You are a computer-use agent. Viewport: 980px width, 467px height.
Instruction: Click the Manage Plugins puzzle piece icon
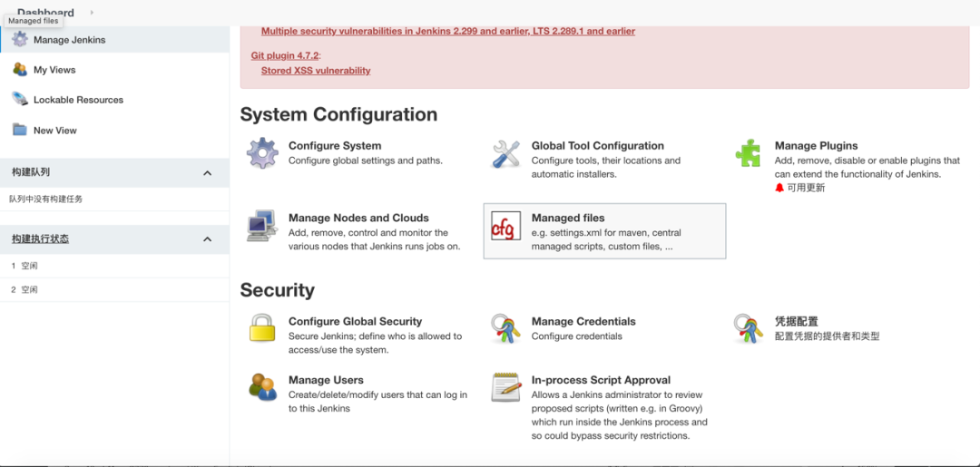[748, 153]
